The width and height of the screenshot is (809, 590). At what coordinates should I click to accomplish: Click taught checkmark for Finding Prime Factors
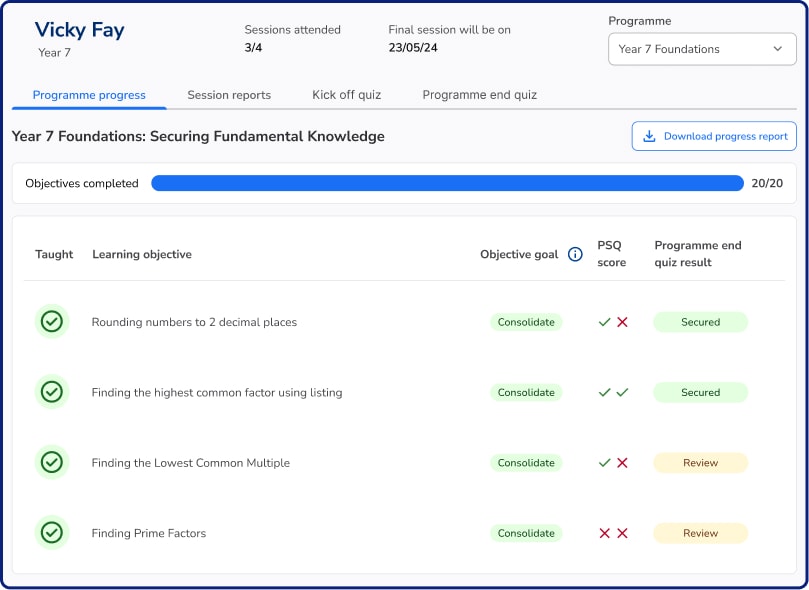coord(52,532)
